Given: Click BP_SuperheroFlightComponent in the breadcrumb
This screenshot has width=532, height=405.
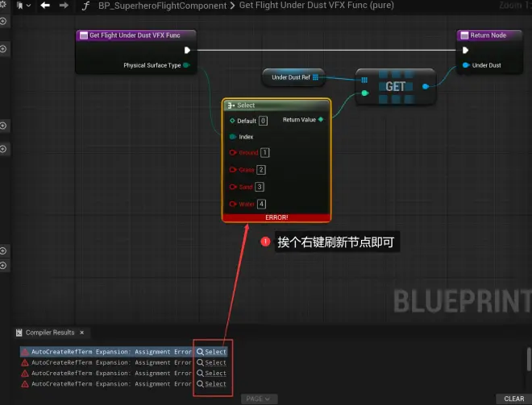Looking at the screenshot, I should pyautogui.click(x=162, y=6).
